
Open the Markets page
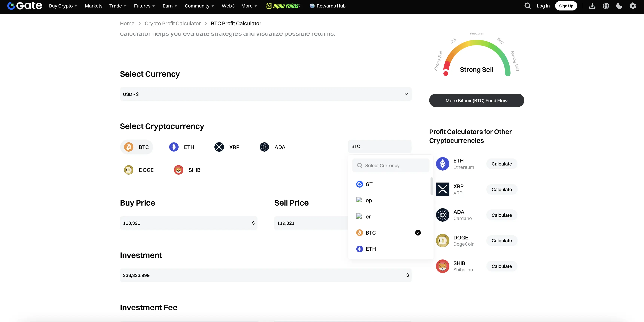point(94,6)
